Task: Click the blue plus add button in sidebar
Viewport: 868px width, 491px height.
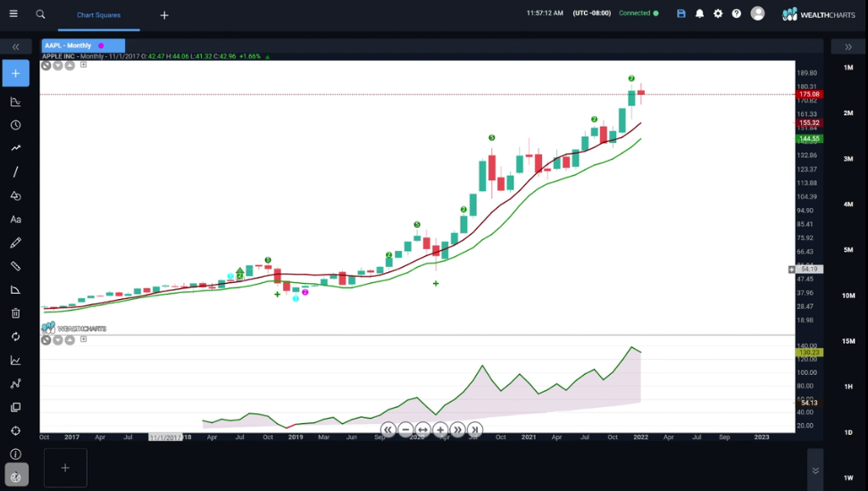Action: 15,73
